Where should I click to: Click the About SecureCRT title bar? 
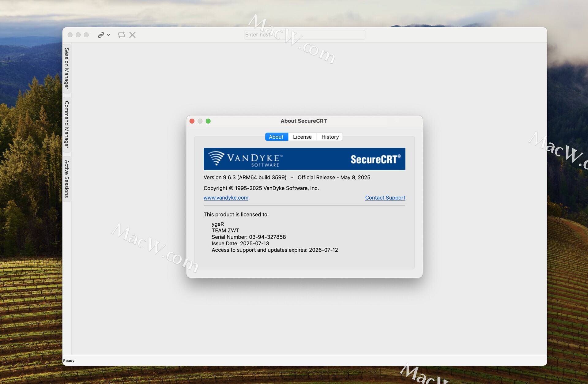click(x=303, y=121)
